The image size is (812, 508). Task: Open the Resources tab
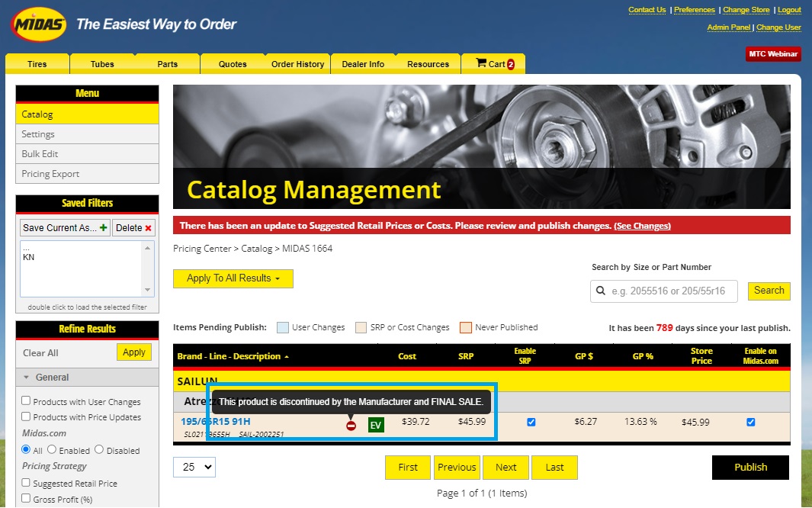coord(428,64)
